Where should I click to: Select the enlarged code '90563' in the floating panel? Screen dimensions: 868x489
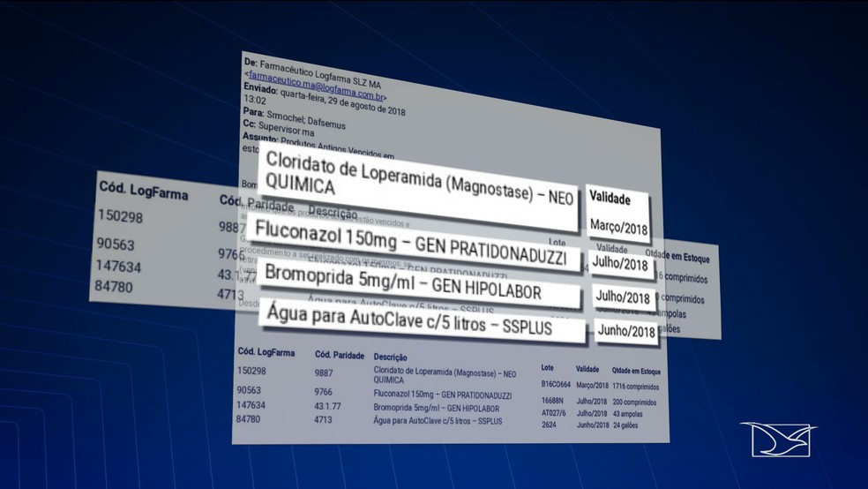tap(116, 244)
